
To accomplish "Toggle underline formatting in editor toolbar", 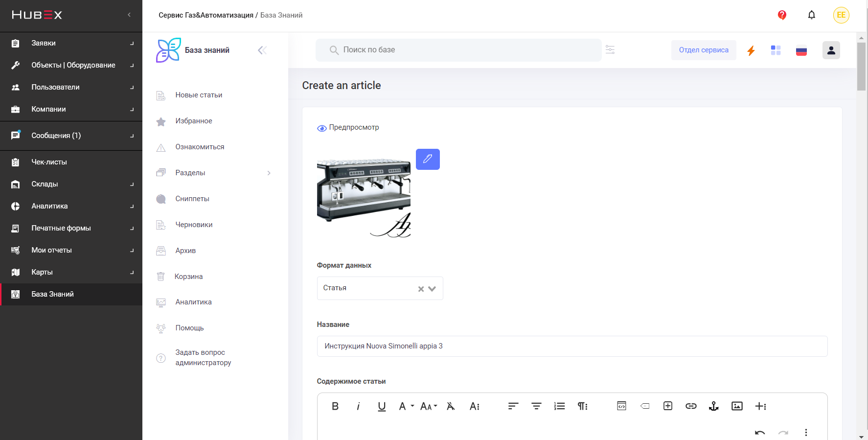I will point(382,406).
